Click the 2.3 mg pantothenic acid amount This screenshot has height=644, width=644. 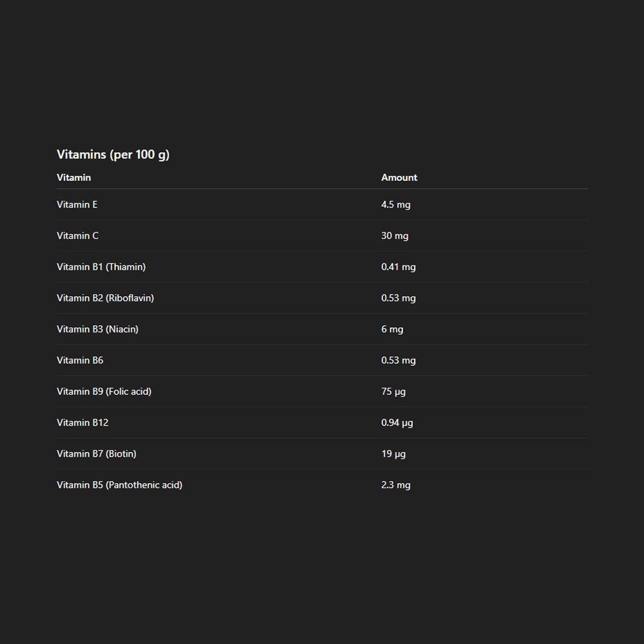tap(395, 485)
